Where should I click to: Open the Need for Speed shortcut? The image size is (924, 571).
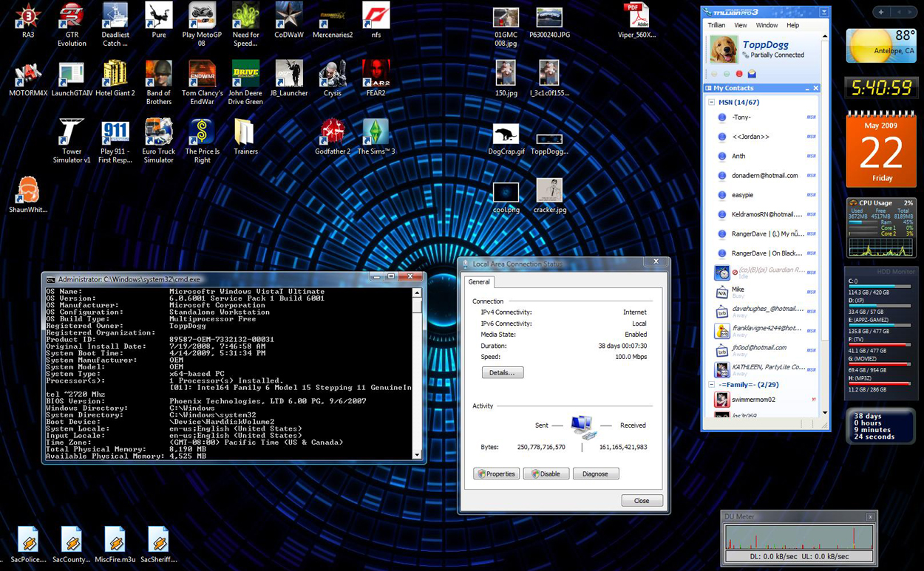coord(245,24)
